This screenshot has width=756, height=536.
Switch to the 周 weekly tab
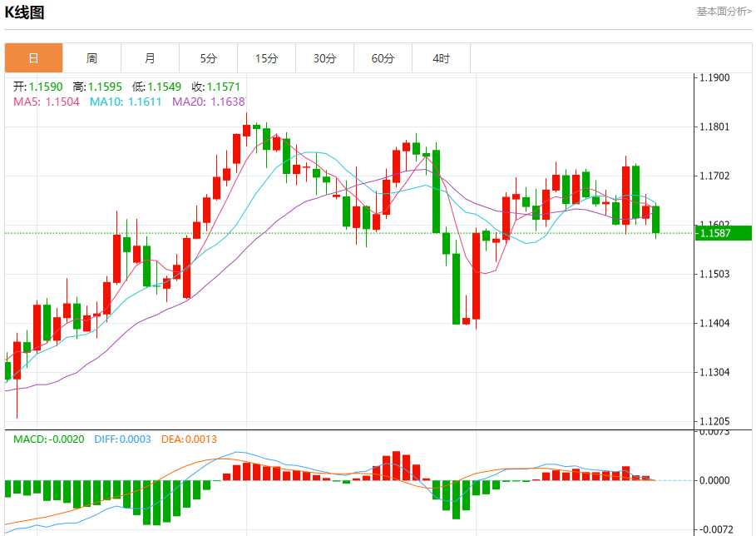pos(91,58)
